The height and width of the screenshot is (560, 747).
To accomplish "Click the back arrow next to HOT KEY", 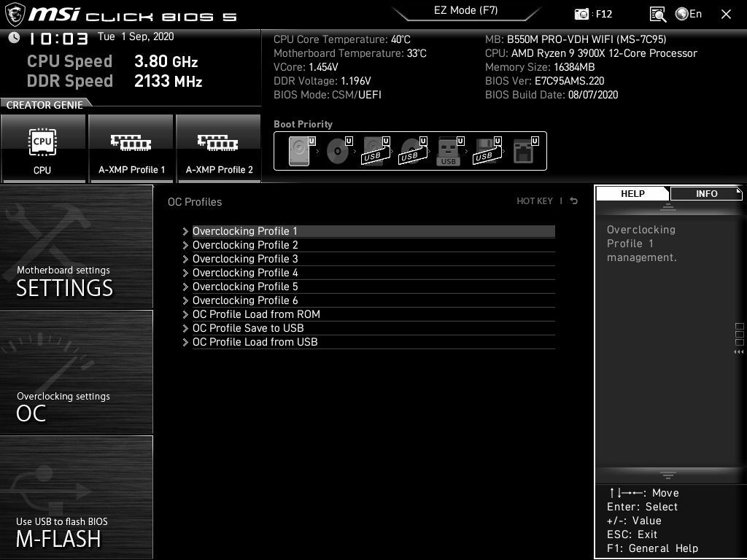I will (x=574, y=201).
